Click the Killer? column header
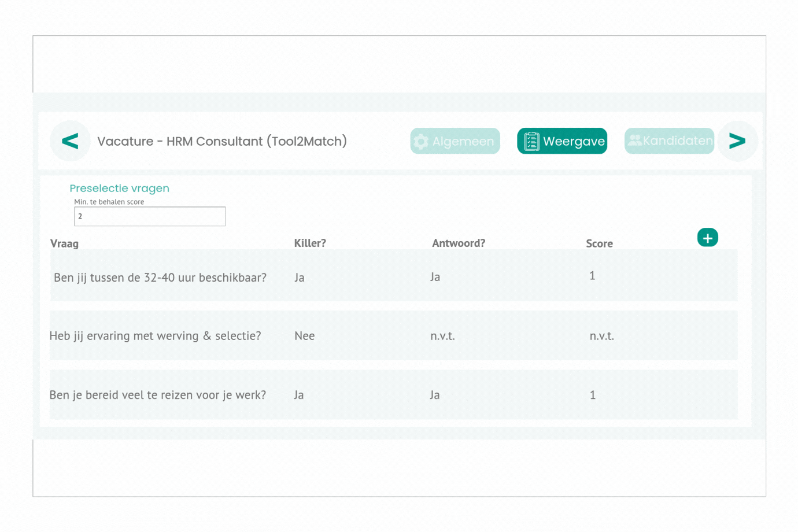The image size is (798, 532). click(x=310, y=243)
